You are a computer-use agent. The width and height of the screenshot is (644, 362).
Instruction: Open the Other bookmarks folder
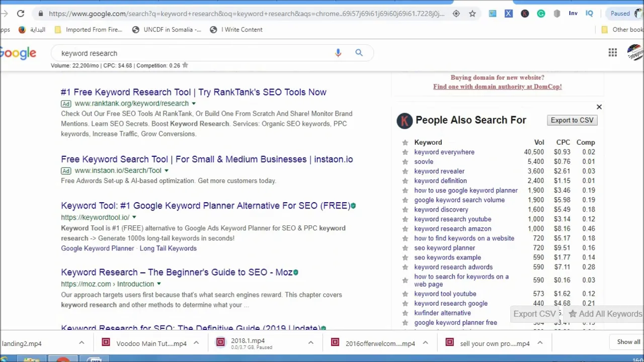click(622, 30)
